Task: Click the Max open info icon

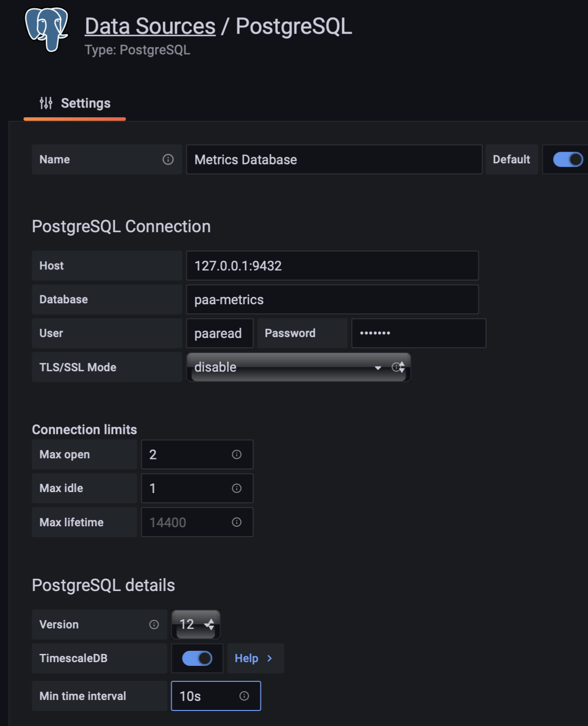Action: coord(237,455)
